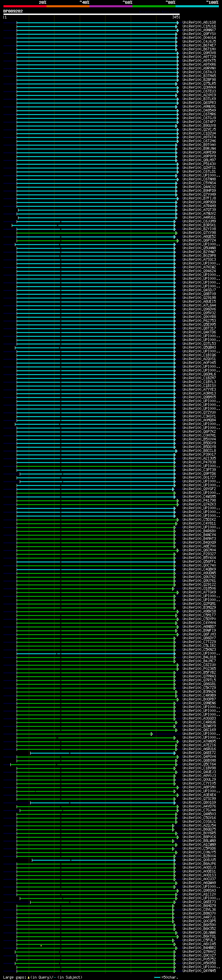Select the UniRef100_Q8T317 label

(x=199, y=328)
